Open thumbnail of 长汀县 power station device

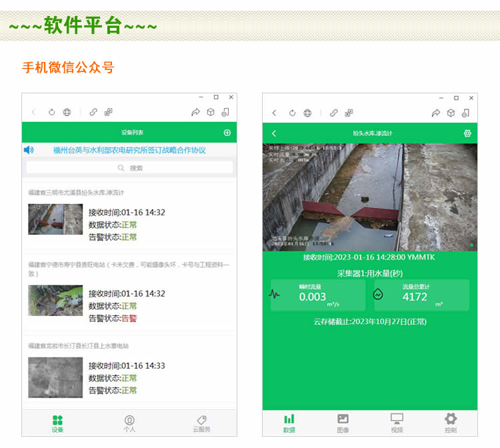coord(55,377)
